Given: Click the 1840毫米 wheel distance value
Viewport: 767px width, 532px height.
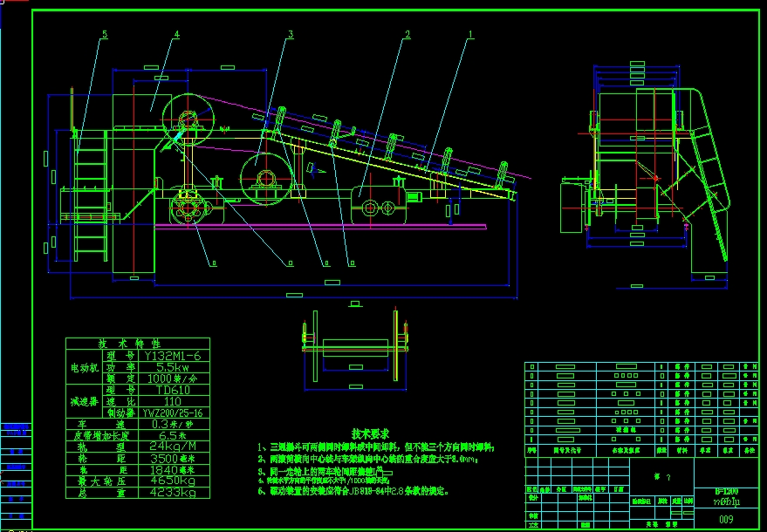Looking at the screenshot, I should [173, 470].
